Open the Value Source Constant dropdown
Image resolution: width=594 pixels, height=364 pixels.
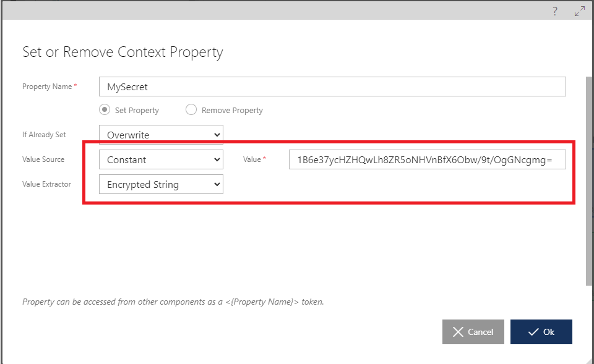161,159
